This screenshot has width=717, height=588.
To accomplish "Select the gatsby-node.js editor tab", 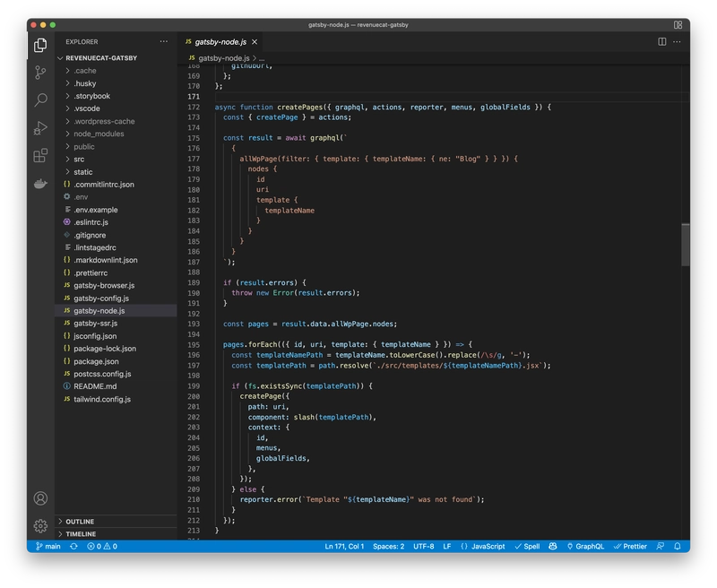I will (x=220, y=42).
